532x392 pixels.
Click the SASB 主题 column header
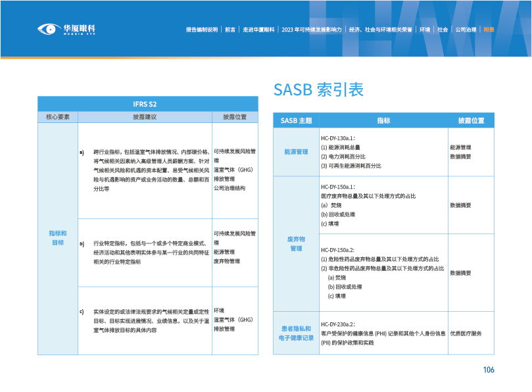(296, 120)
